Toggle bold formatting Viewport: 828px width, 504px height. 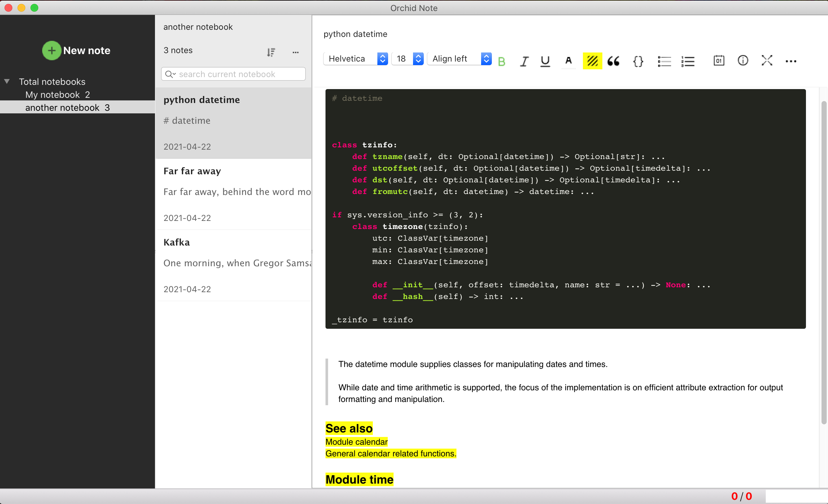pyautogui.click(x=501, y=62)
